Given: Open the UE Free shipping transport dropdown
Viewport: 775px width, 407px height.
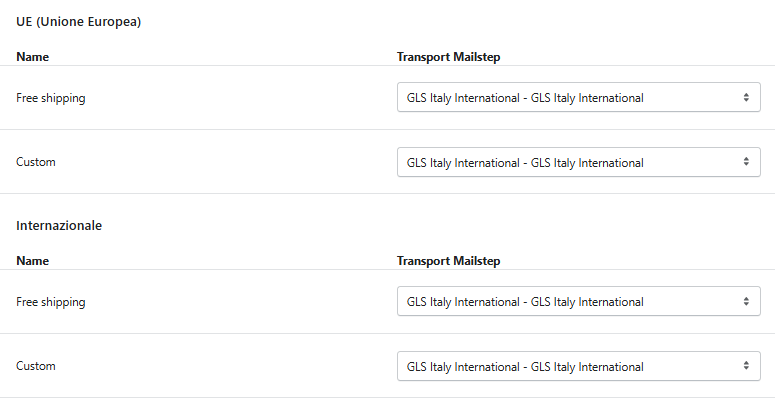Looking at the screenshot, I should click(x=578, y=98).
